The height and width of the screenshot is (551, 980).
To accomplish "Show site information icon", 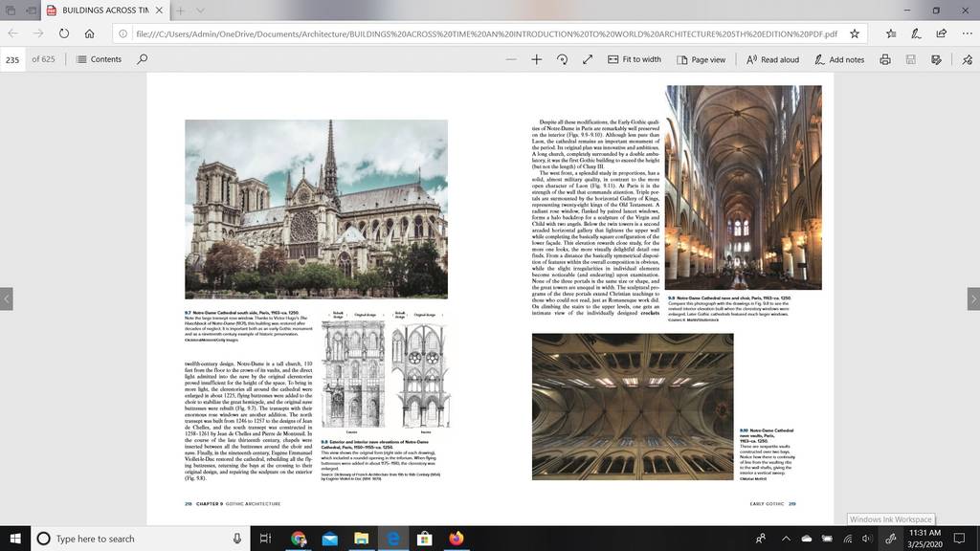I will point(123,33).
